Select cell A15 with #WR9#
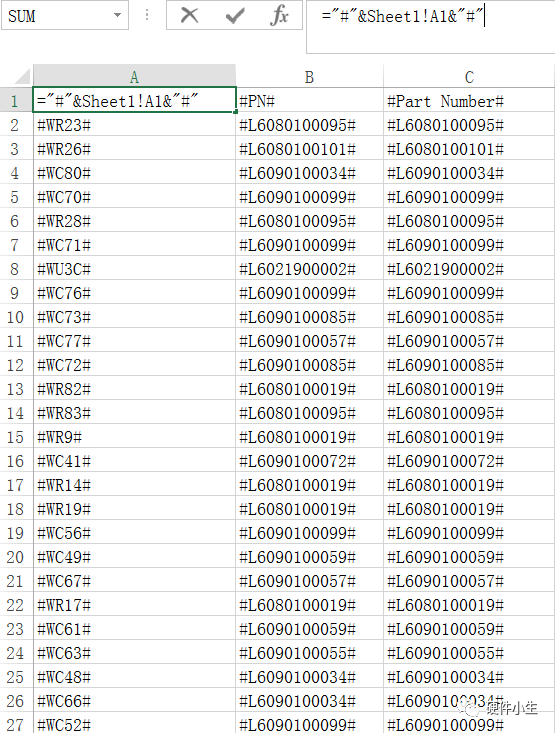 (x=134, y=436)
